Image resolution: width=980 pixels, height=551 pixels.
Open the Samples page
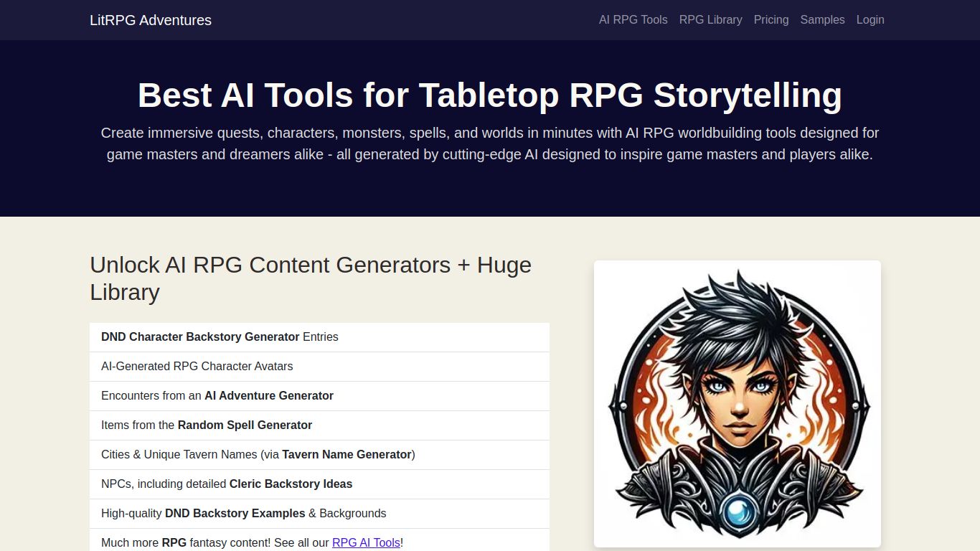point(822,20)
